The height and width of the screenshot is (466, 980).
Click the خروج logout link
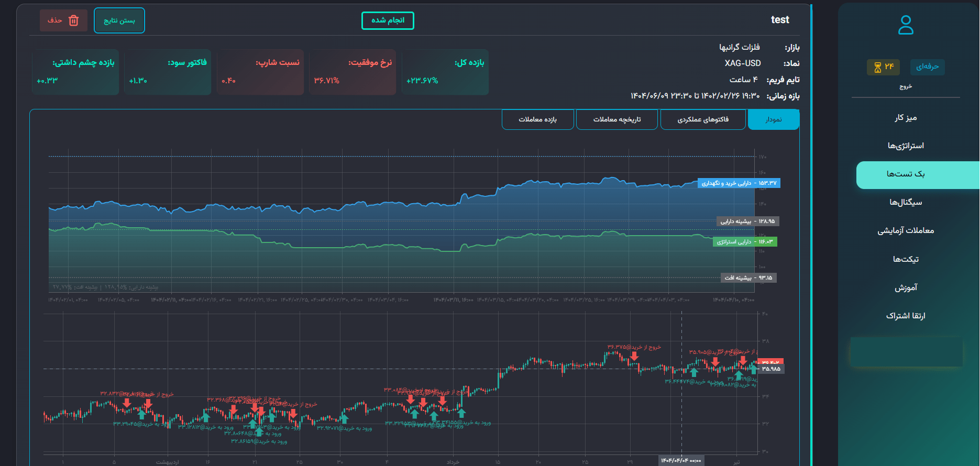click(x=906, y=86)
